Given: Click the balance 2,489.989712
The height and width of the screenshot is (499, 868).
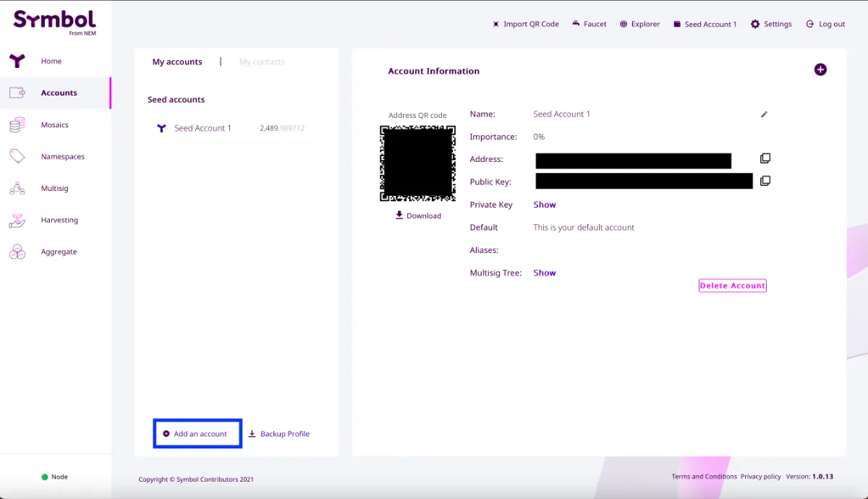Looking at the screenshot, I should coord(282,128).
